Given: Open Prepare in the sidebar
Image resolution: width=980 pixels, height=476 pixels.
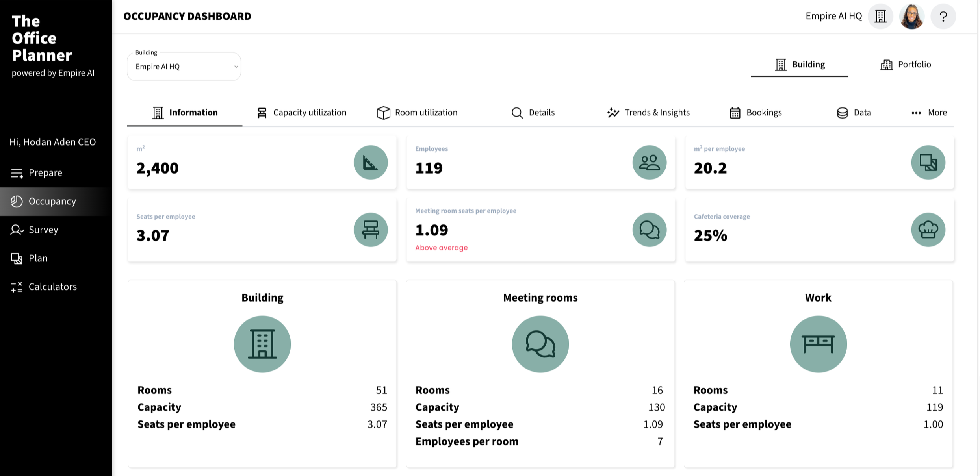Looking at the screenshot, I should coord(45,173).
